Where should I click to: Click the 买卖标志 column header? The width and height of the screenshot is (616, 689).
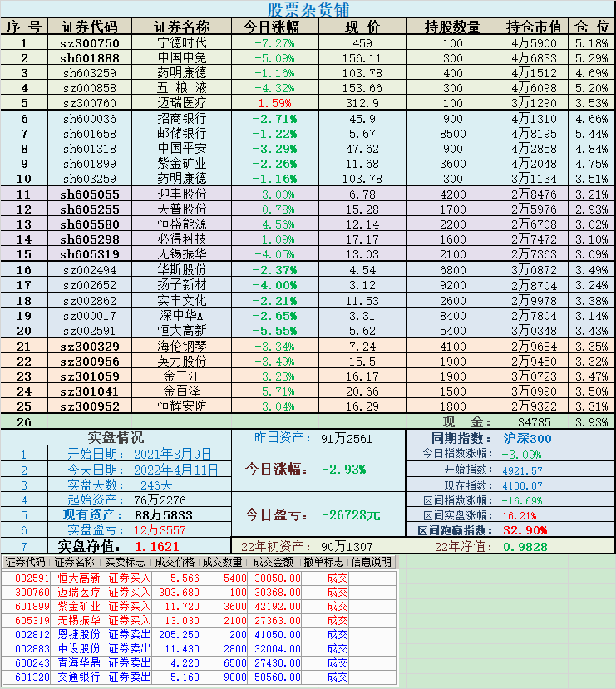tap(125, 562)
